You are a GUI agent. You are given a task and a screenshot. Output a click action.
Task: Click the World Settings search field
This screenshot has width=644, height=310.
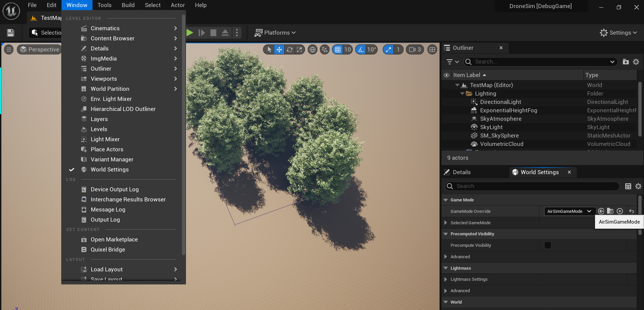pyautogui.click(x=535, y=186)
